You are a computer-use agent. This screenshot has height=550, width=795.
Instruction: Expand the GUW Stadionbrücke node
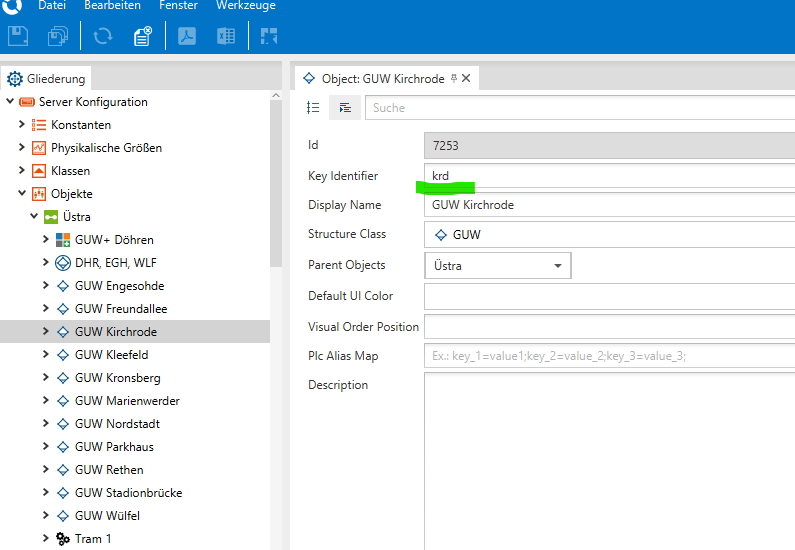46,492
